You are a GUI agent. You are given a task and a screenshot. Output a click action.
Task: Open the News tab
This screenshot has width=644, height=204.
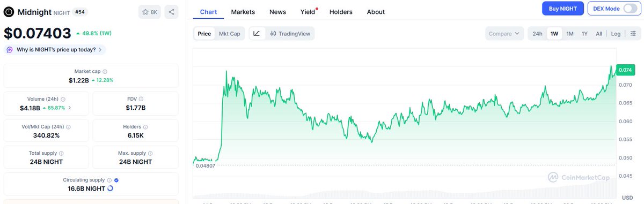(x=277, y=12)
